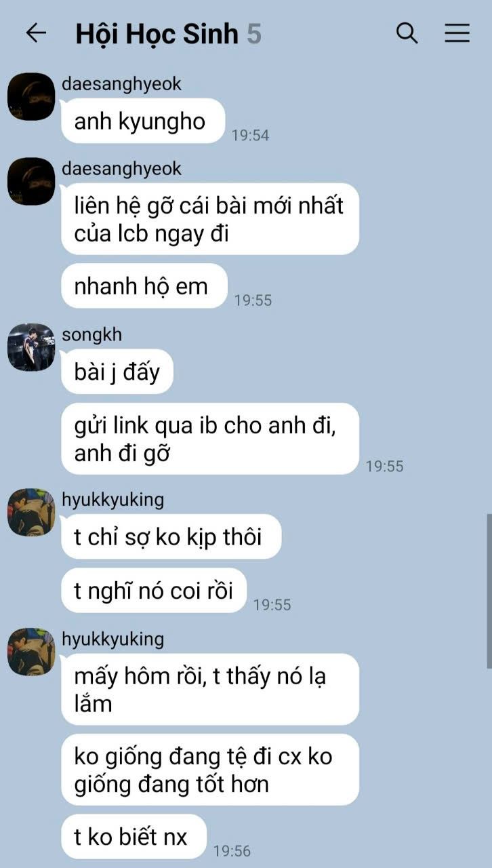Tap daesanghyeok's avatar above the "liên hệ gỡ" message
The image size is (492, 868).
point(31,181)
